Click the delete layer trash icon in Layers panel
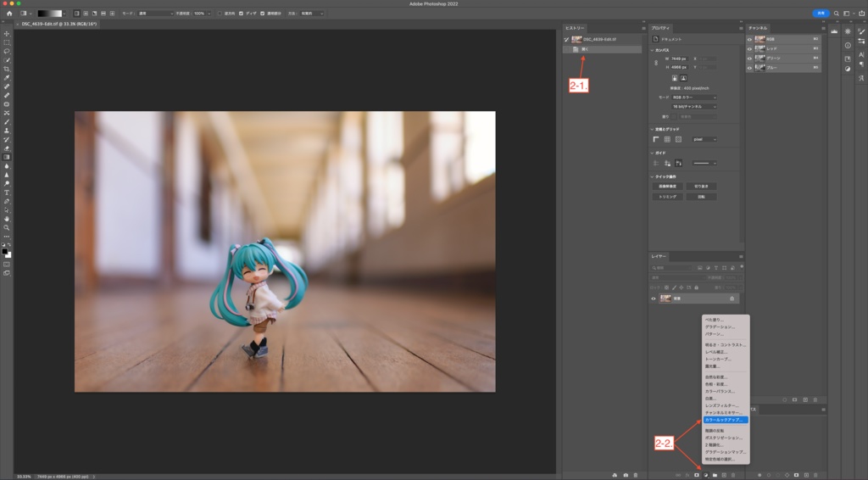This screenshot has height=480, width=868. coord(733,475)
